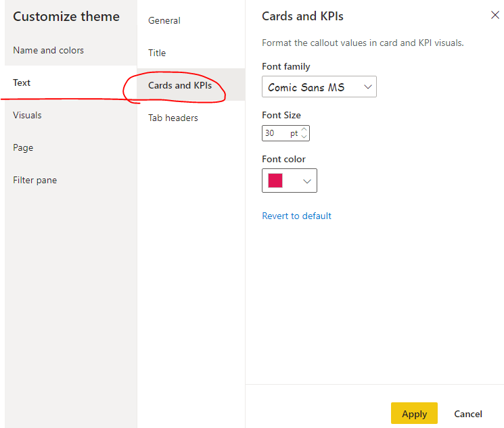Image resolution: width=504 pixels, height=428 pixels.
Task: Open the Page section
Action: (x=71, y=147)
